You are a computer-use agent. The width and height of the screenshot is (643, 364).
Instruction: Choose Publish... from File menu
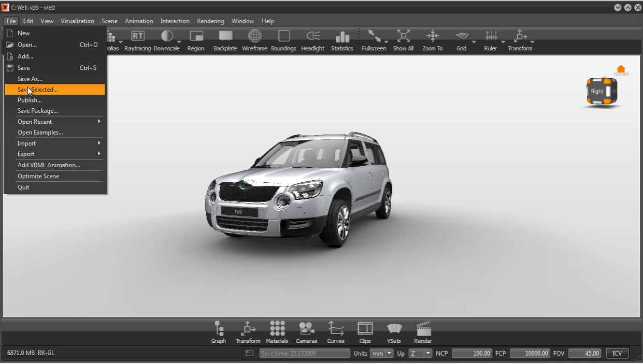[x=54, y=100]
